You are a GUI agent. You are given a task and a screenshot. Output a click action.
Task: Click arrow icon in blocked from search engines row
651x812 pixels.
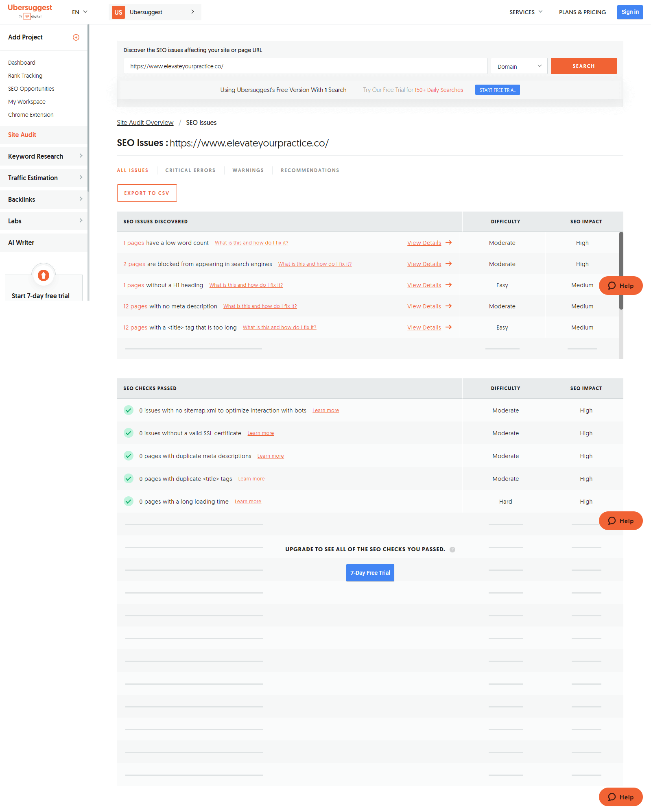(449, 264)
